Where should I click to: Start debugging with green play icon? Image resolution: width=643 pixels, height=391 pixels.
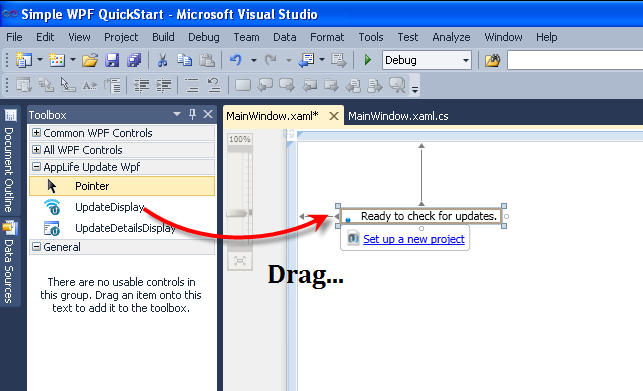click(368, 60)
